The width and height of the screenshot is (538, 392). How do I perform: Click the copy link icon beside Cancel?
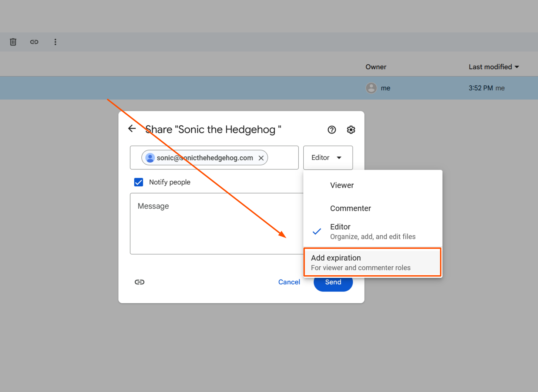(139, 282)
